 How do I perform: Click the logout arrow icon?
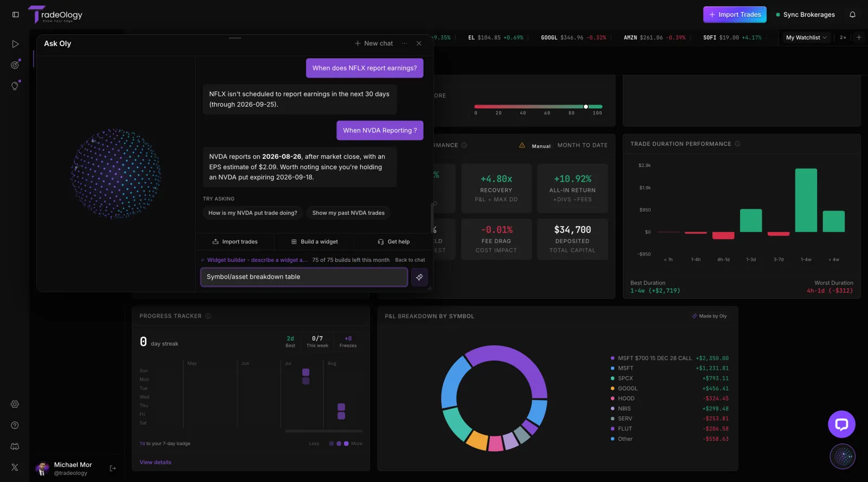(x=113, y=468)
